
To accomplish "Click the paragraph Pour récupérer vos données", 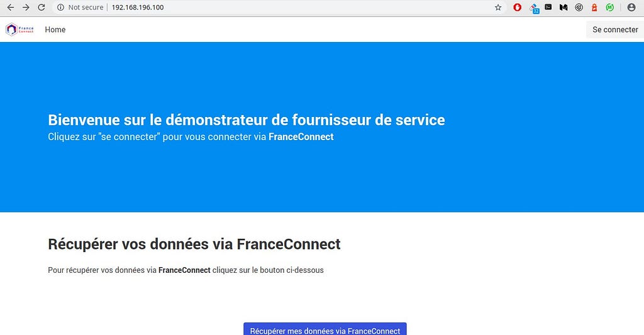I will (186, 270).
